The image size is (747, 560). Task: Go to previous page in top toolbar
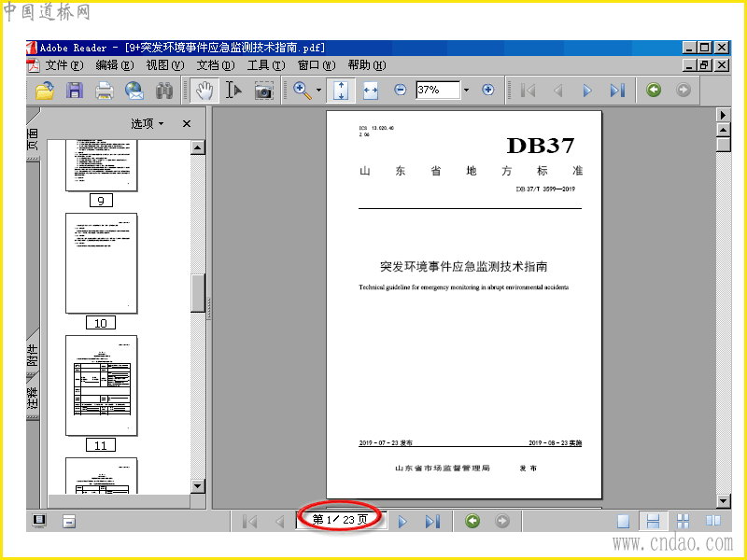point(557,90)
